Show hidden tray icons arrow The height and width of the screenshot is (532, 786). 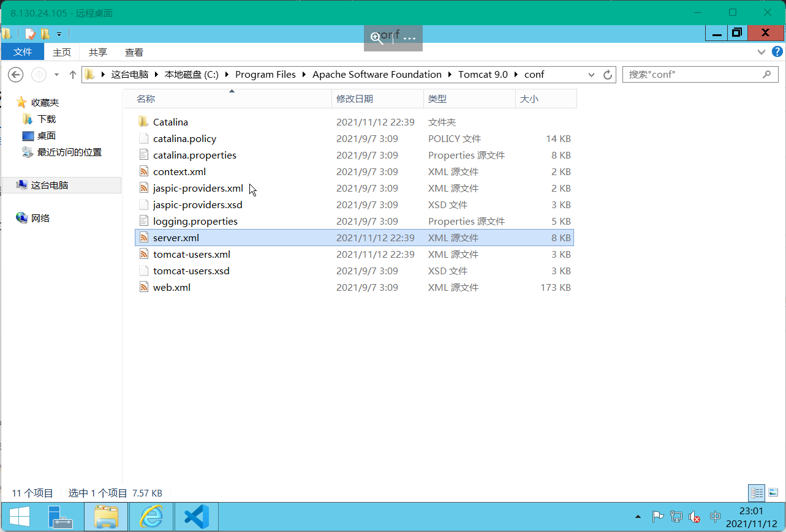(x=638, y=517)
